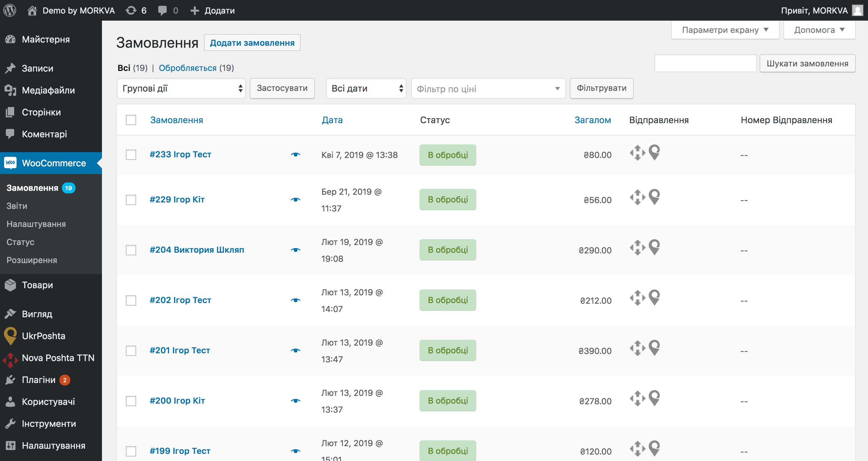
Task: Click the Фільтрувати button
Action: [x=601, y=88]
